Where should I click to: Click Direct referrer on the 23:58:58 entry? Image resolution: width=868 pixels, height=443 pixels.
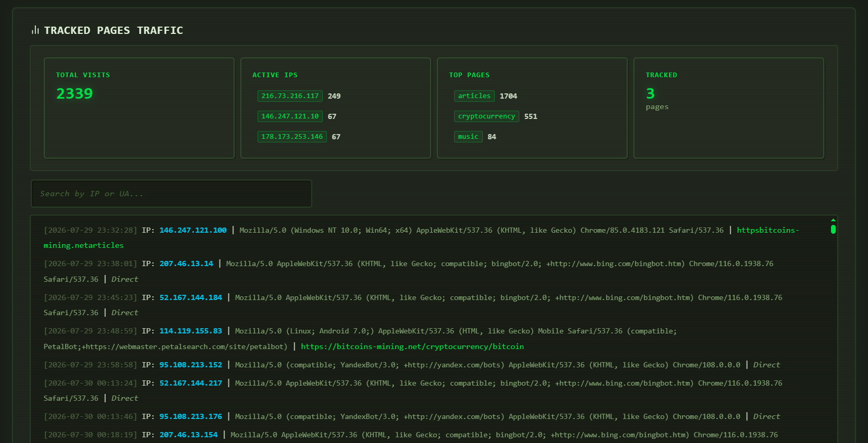[x=766, y=365]
